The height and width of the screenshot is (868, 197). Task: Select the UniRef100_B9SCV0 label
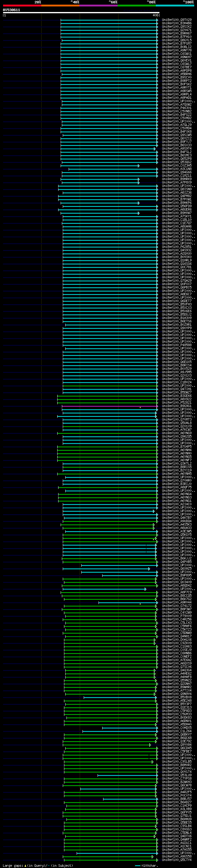(177, 78)
